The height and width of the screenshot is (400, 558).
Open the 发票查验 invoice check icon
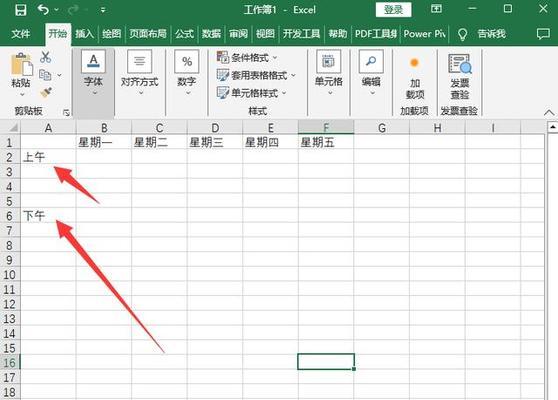(x=460, y=64)
